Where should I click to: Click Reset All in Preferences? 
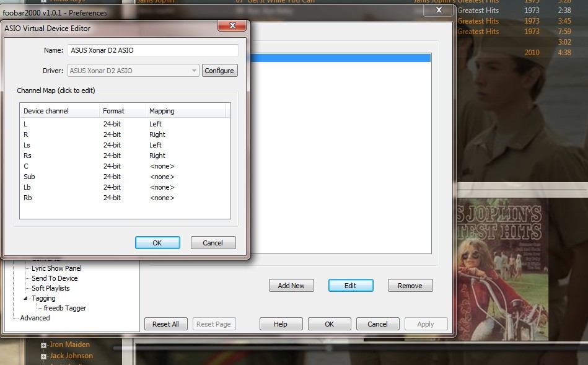coord(166,323)
